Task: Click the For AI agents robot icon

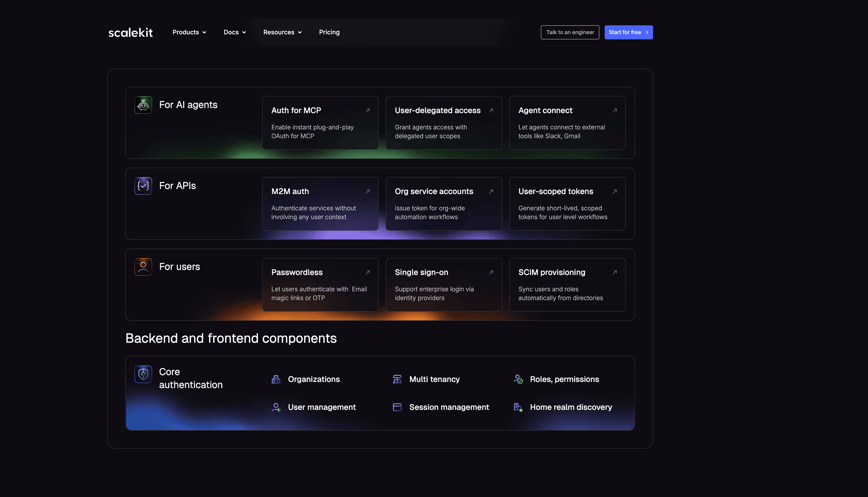Action: 143,105
